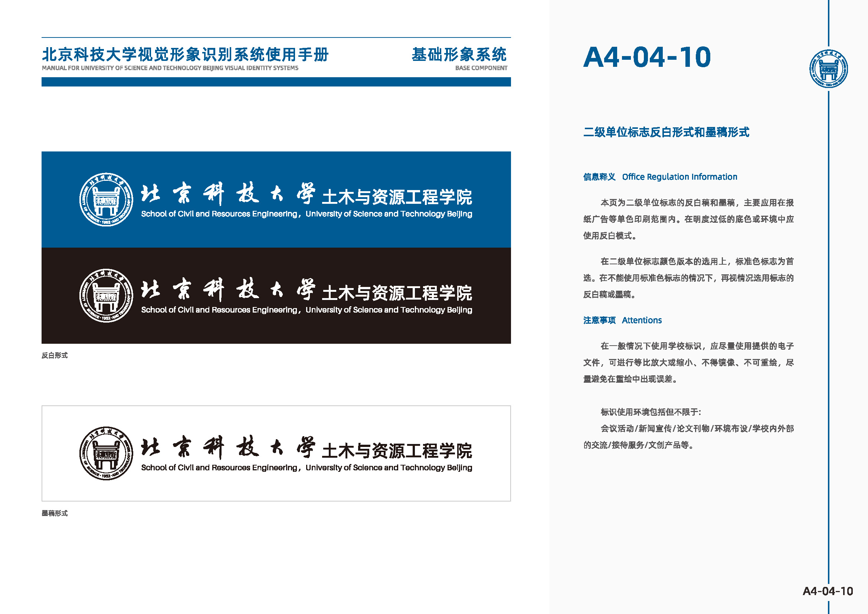The image size is (868, 614).
Task: Click the 基础形象系统 section title
Action: [459, 55]
